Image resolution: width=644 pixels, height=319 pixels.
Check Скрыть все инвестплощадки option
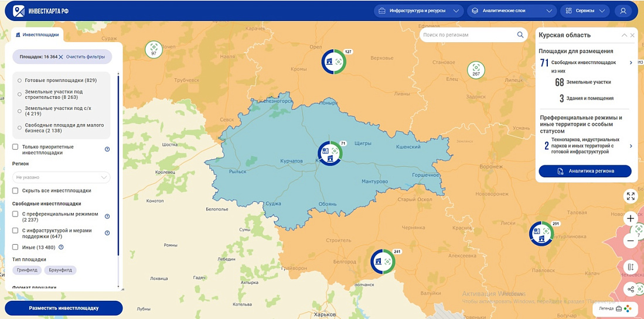pyautogui.click(x=16, y=191)
